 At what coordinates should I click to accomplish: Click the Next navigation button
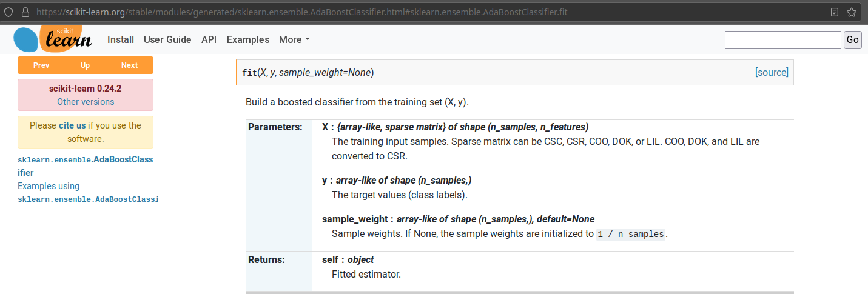pyautogui.click(x=129, y=65)
